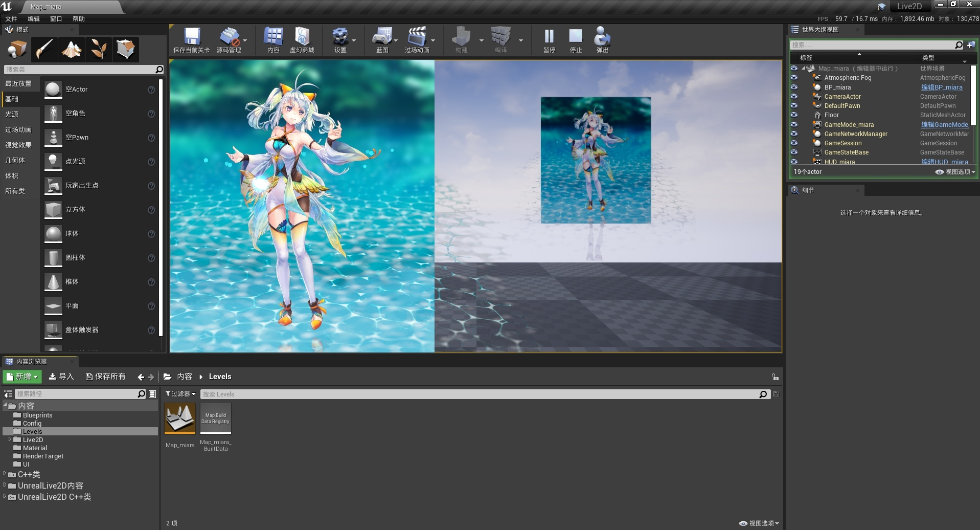Open the 构建 options dropdown arrow

481,40
